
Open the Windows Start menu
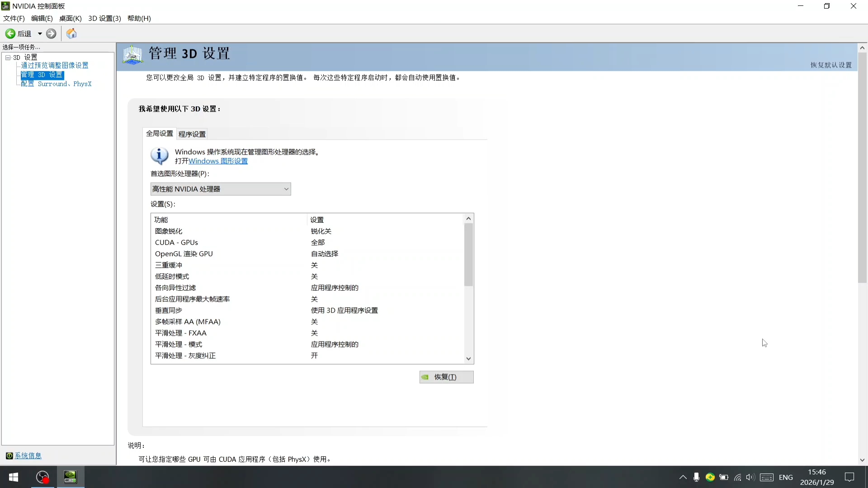(14, 477)
